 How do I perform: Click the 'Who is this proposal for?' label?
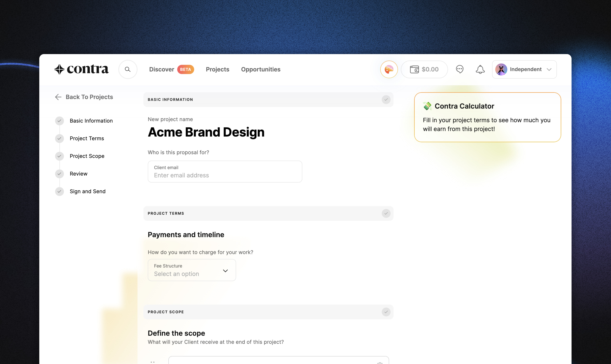178,152
